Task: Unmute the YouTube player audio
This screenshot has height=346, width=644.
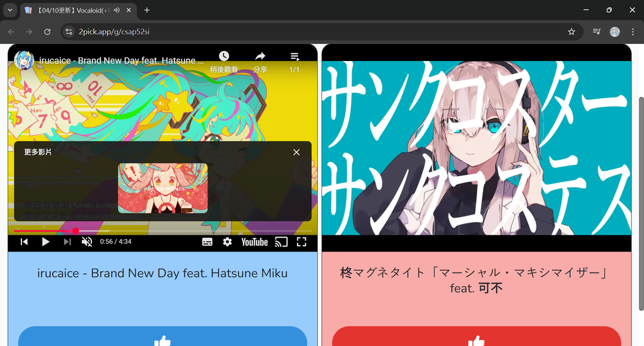Action: [x=87, y=242]
